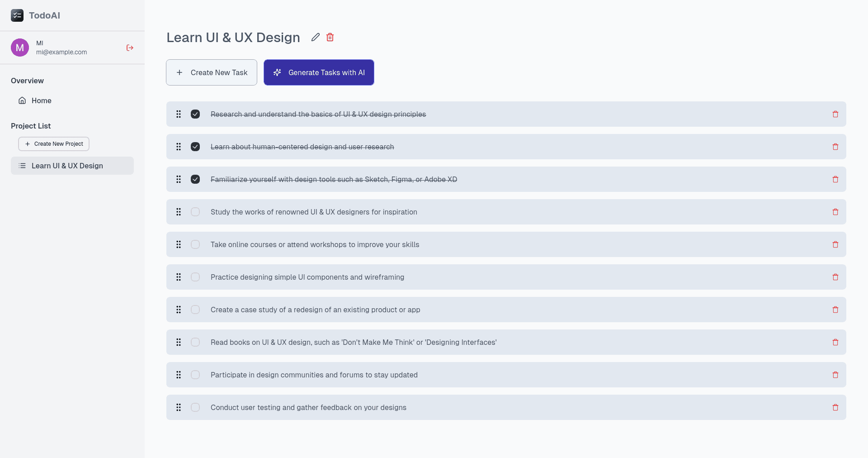Click the purple M user avatar
The height and width of the screenshot is (458, 868).
point(20,48)
